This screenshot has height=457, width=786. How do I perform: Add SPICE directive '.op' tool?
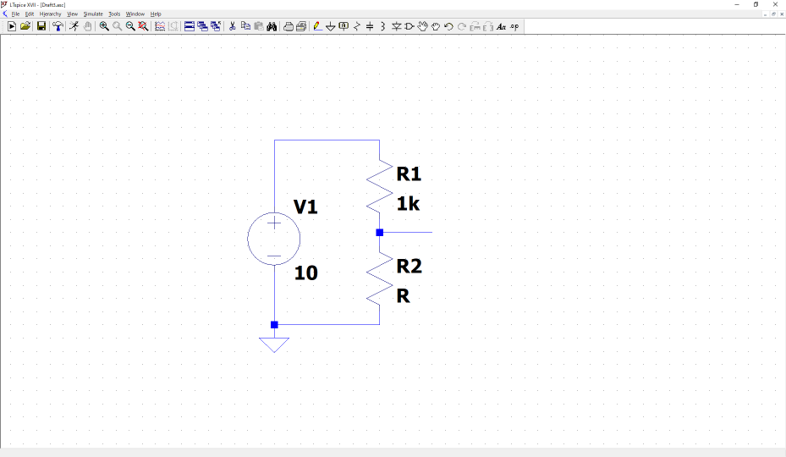514,27
